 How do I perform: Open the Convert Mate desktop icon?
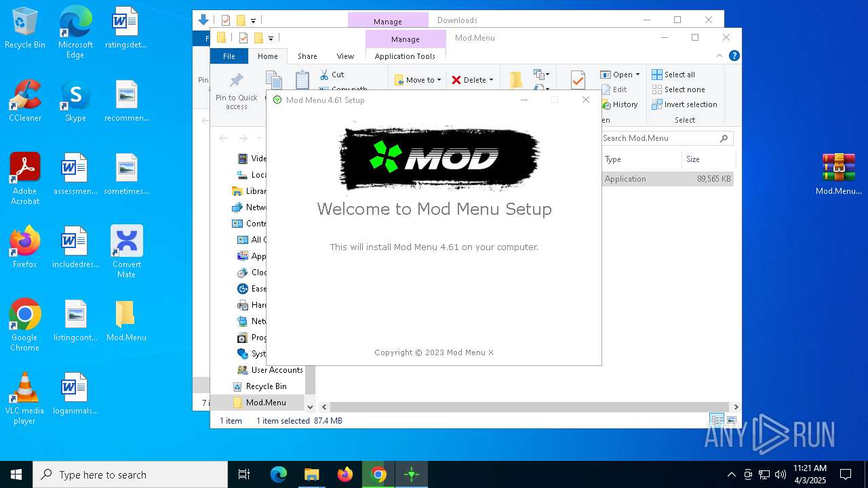tap(126, 252)
